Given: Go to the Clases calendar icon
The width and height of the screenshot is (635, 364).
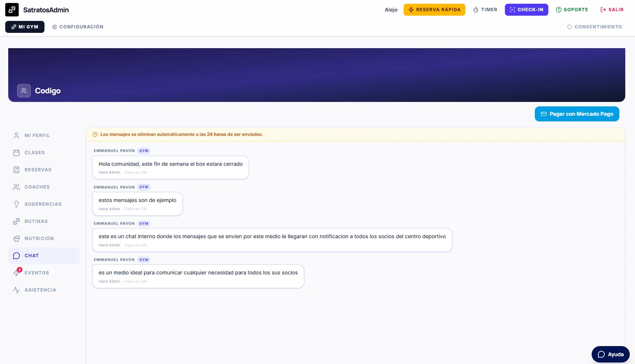Looking at the screenshot, I should tap(16, 153).
